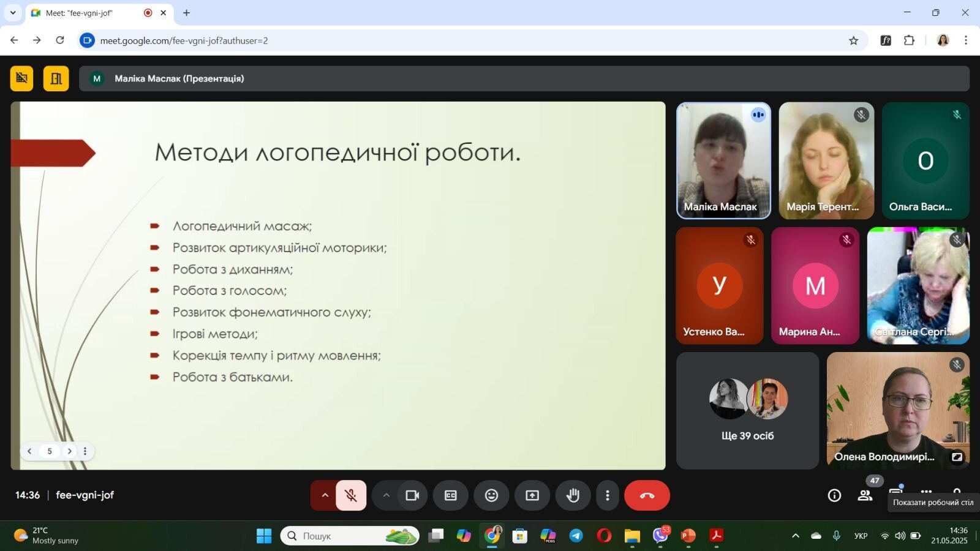Go to next slide arrow
Screen dimensions: 980x551
tap(70, 451)
